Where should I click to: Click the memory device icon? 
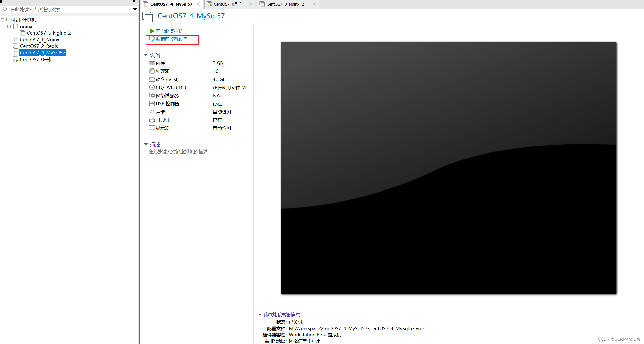[x=152, y=63]
